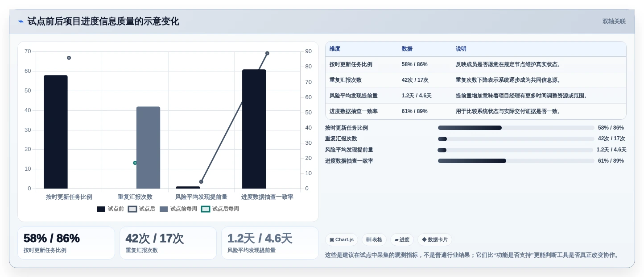
Task: Click the 进度 tag chip
Action: (402, 240)
